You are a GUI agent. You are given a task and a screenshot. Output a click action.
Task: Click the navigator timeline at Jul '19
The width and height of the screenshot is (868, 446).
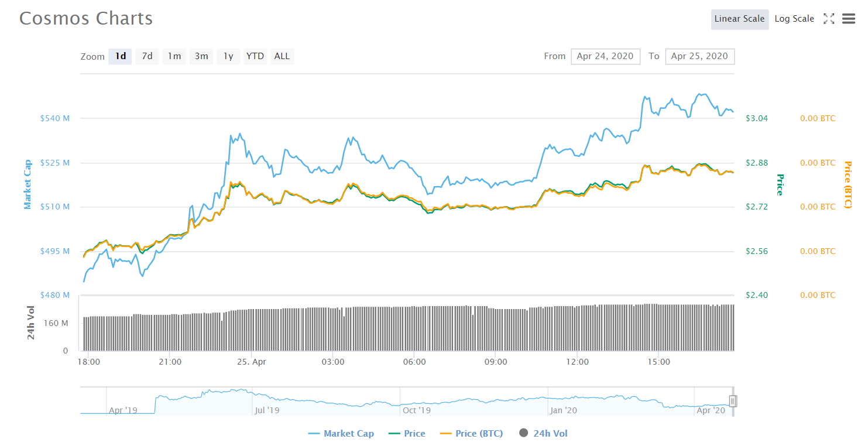tap(267, 410)
